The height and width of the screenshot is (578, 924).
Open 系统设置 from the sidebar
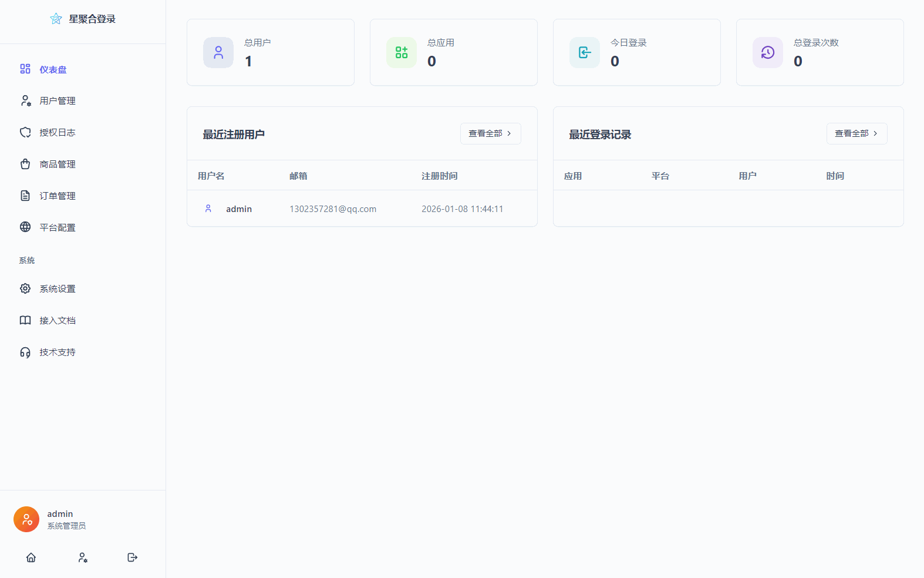[x=57, y=289]
